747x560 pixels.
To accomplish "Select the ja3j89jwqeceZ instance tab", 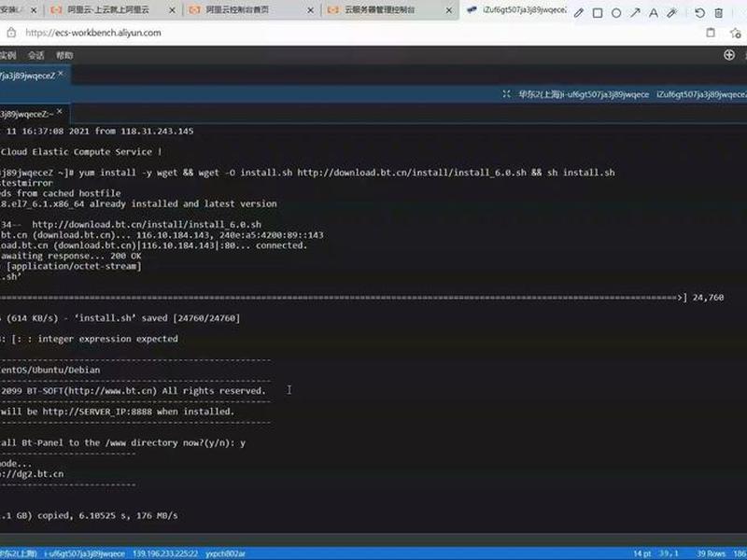I will (x=34, y=76).
